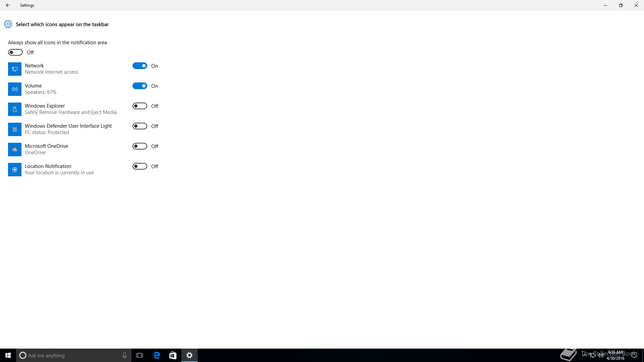Turn off the Volume icon toggle

coord(140,86)
